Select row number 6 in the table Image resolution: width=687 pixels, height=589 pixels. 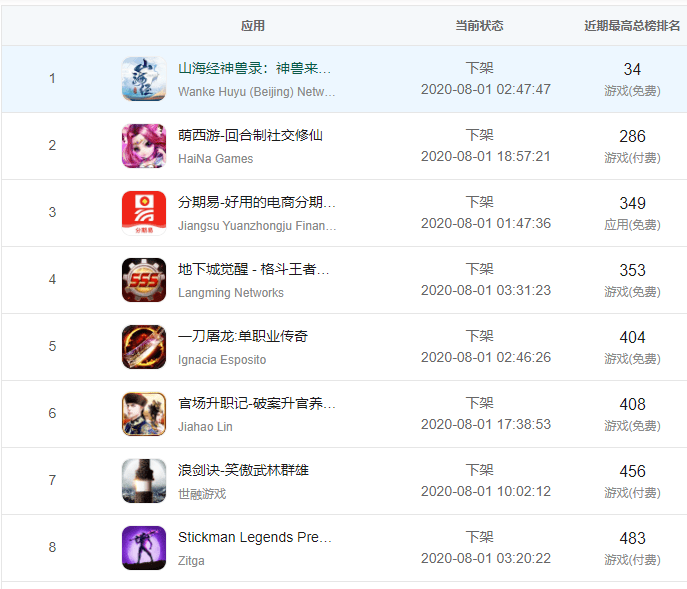53,414
